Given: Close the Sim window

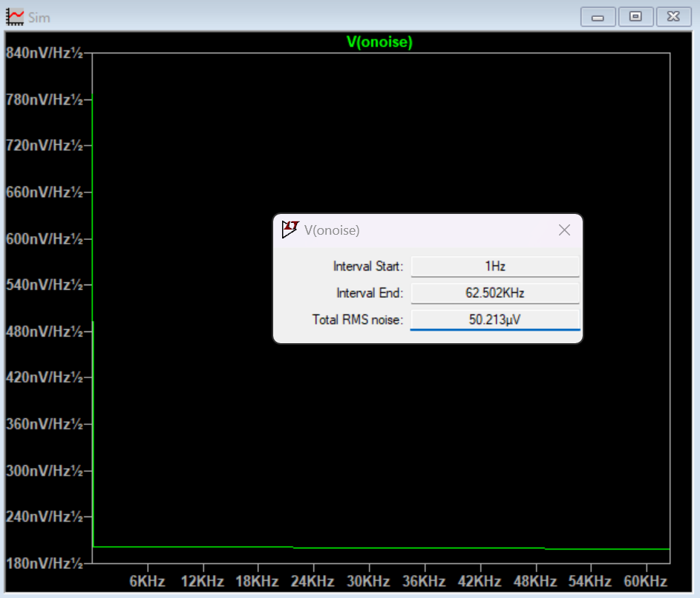Looking at the screenshot, I should [x=673, y=17].
